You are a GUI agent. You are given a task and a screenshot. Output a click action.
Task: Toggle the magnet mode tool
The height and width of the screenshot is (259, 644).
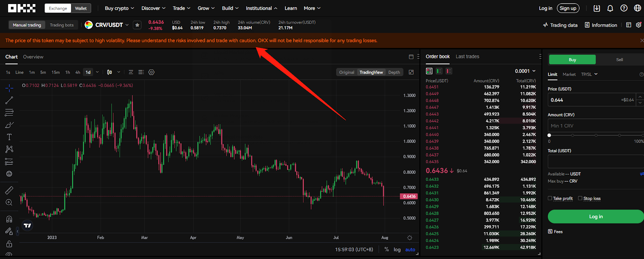[9, 219]
